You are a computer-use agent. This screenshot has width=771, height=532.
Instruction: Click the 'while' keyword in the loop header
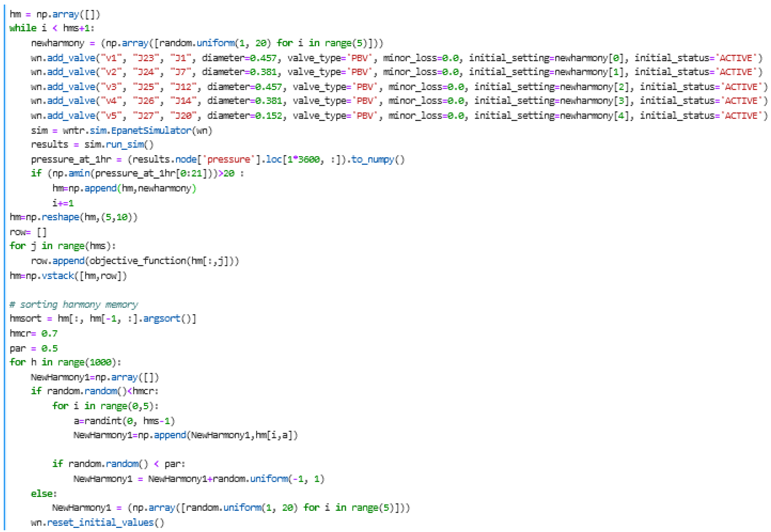[23, 28]
